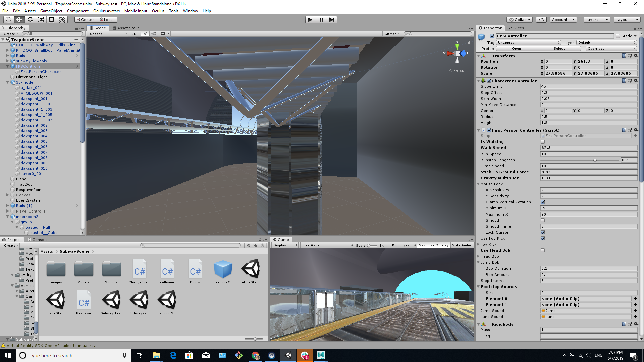The height and width of the screenshot is (362, 644).
Task: Toggle scene lighting icon
Action: click(145, 34)
